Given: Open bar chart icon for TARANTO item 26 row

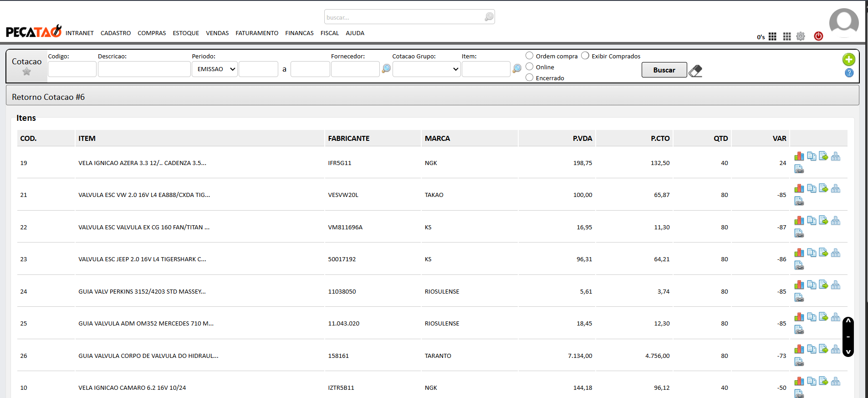Looking at the screenshot, I should coord(799,349).
